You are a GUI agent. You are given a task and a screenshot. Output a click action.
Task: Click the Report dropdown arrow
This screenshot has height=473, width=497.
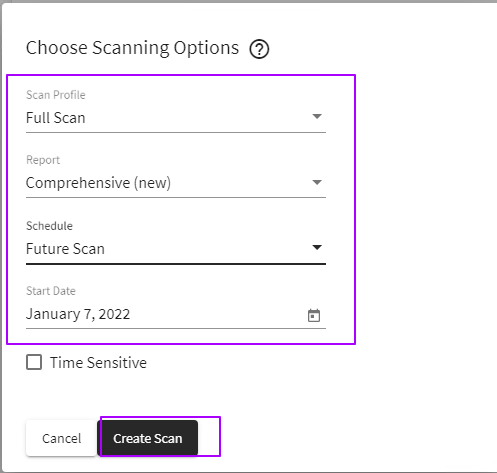(317, 182)
